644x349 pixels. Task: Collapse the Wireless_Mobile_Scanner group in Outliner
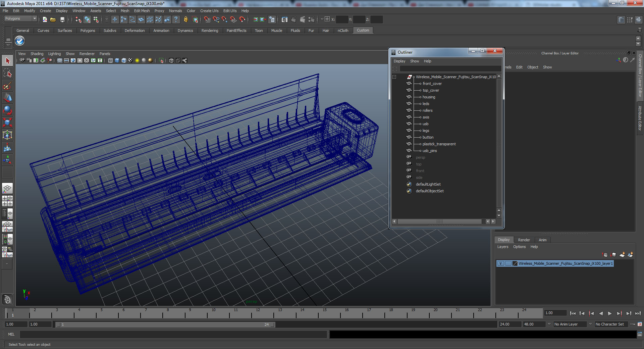pos(394,77)
